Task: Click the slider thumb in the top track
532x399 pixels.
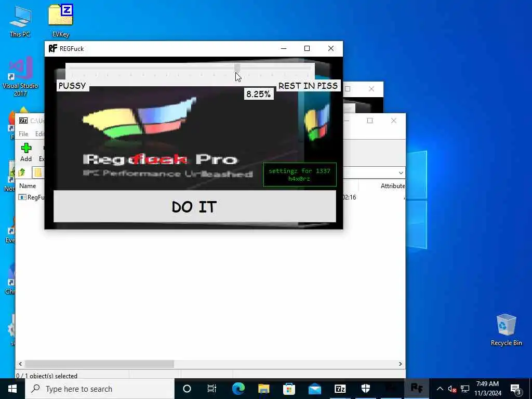Action: [x=237, y=68]
